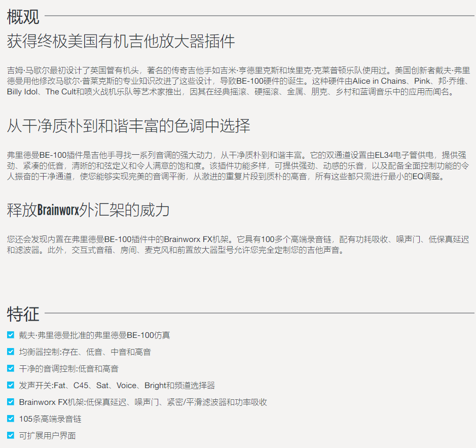
Task: Click the heading 释放Brainworx外汇架的威力
Action: click(x=88, y=210)
